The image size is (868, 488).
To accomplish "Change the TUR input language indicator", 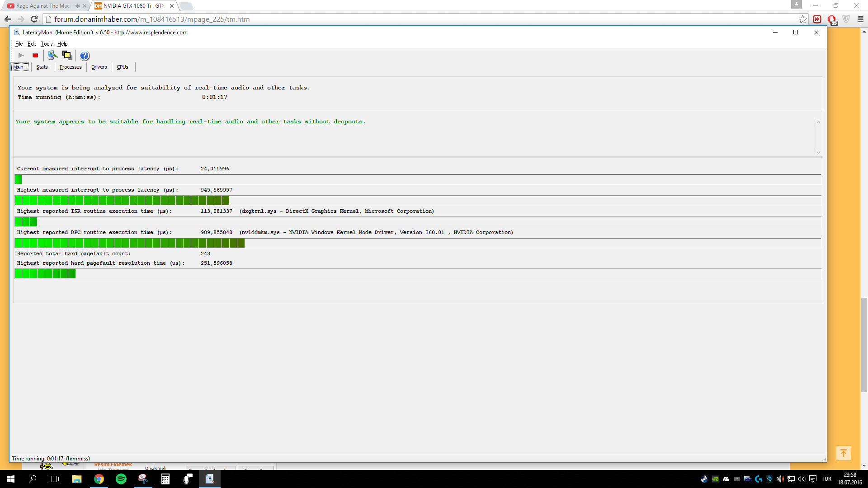I will tap(826, 479).
